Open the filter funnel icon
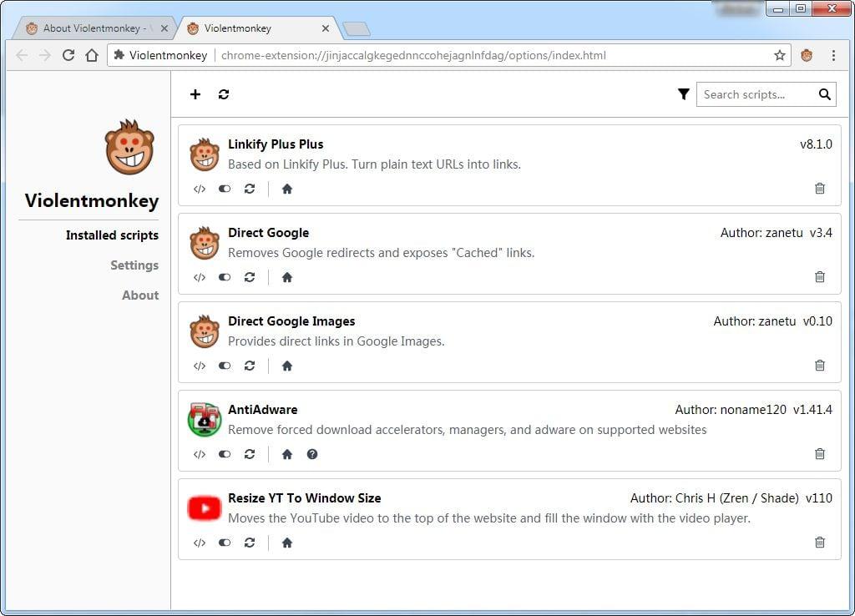This screenshot has width=855, height=616. point(683,94)
